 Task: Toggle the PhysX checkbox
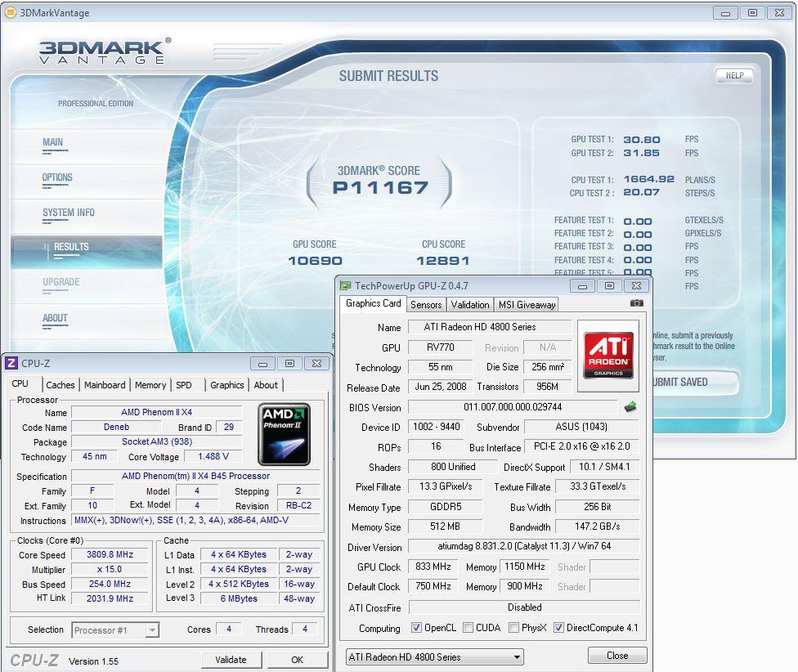pos(513,628)
